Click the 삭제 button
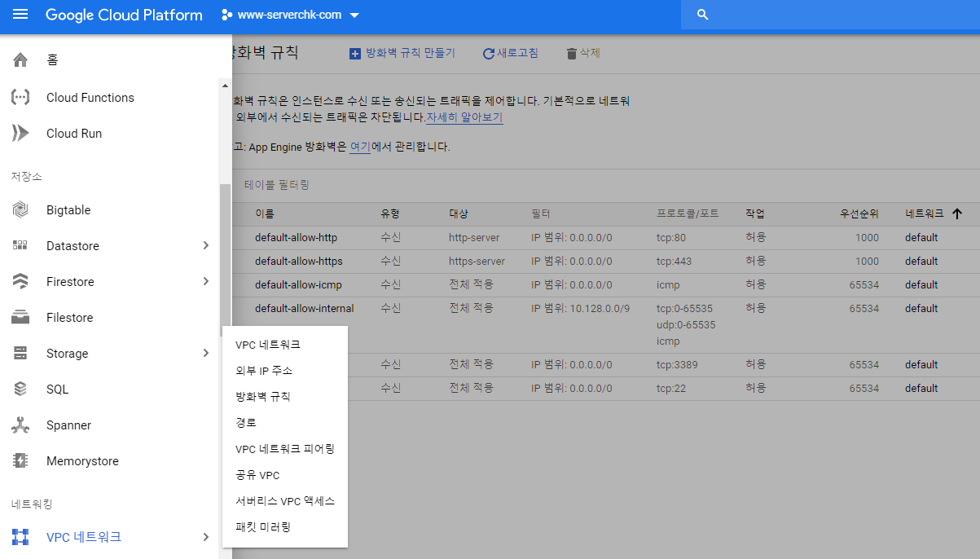 click(x=583, y=54)
